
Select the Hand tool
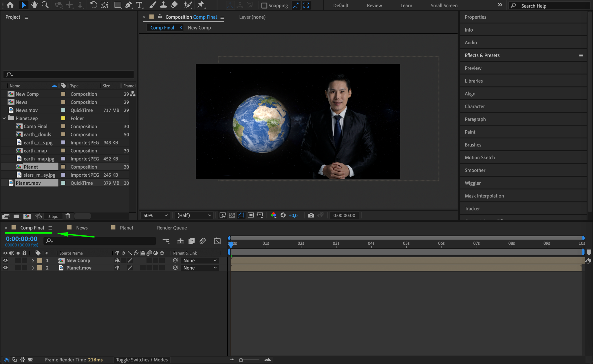(x=34, y=5)
